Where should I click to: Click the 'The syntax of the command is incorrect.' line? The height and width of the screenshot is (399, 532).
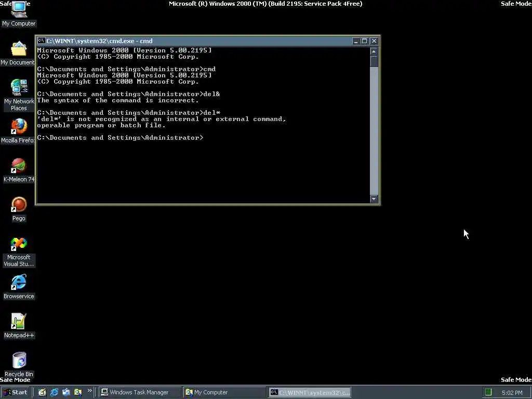pos(118,100)
